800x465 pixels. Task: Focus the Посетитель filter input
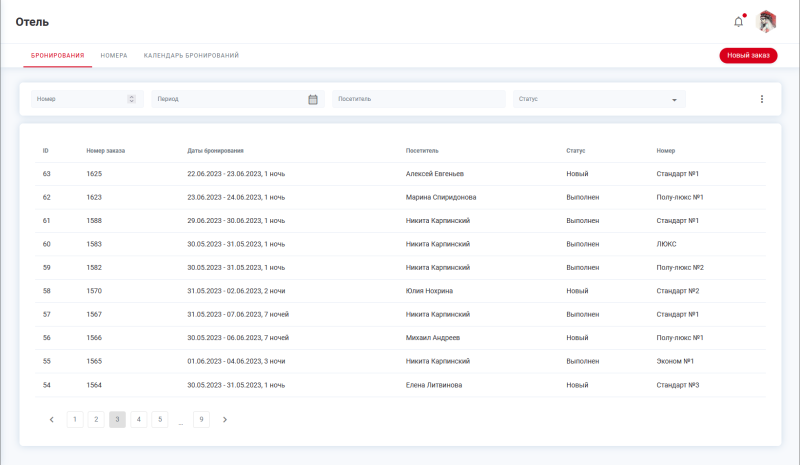coord(419,99)
